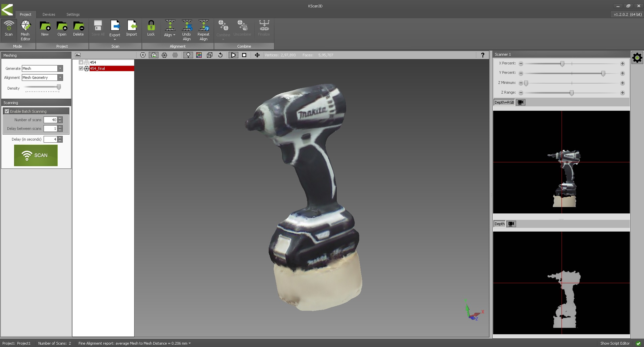
Task: Decrease the Z Minimum minus button
Action: click(x=521, y=83)
